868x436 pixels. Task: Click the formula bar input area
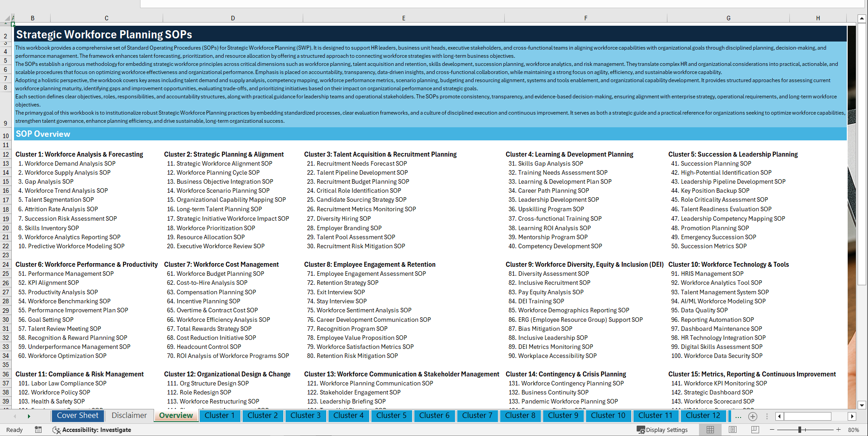502,4
